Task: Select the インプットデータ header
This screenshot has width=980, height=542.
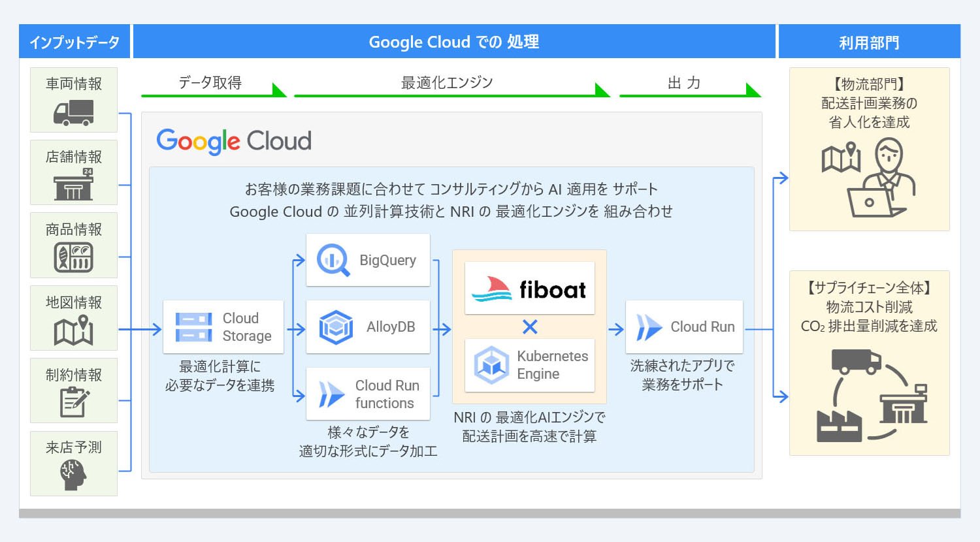Action: (74, 42)
